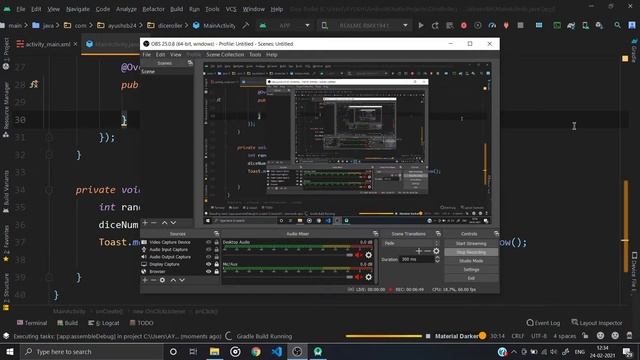Click fold marker on line 31

click(49, 138)
